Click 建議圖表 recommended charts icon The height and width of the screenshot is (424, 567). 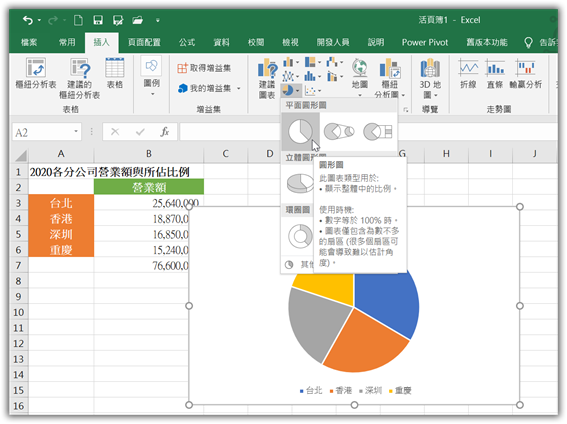click(267, 78)
